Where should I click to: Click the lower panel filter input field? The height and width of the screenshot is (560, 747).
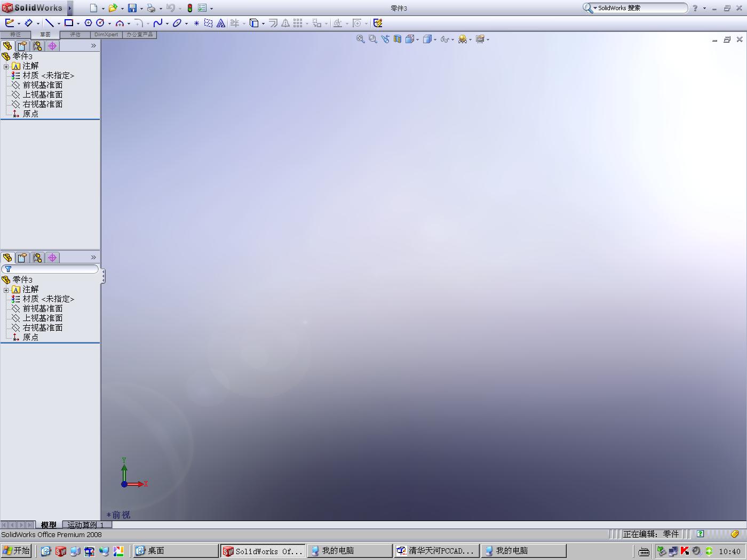(x=50, y=269)
